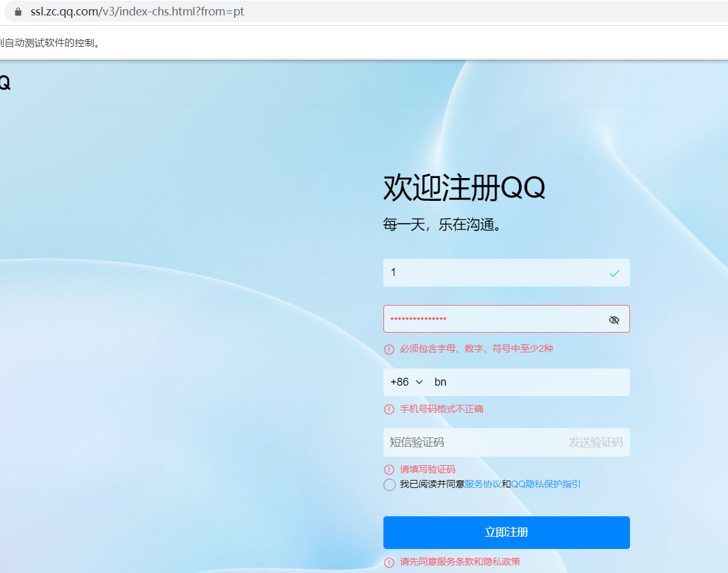Click the password rule error message
This screenshot has width=728, height=573.
(x=476, y=349)
